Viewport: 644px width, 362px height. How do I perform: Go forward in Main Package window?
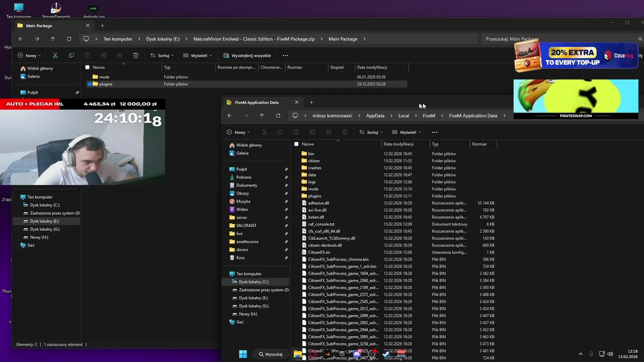pos(37,39)
